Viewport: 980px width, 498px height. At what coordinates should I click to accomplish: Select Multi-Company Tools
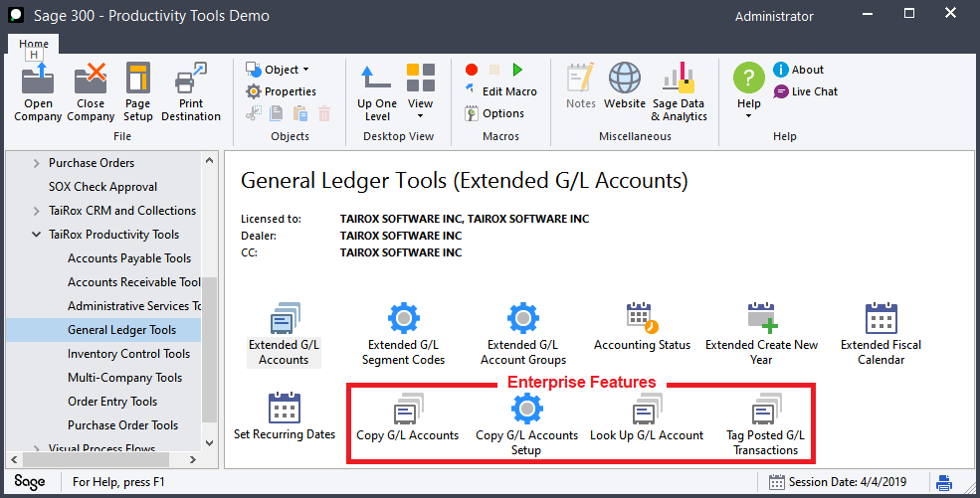[125, 378]
